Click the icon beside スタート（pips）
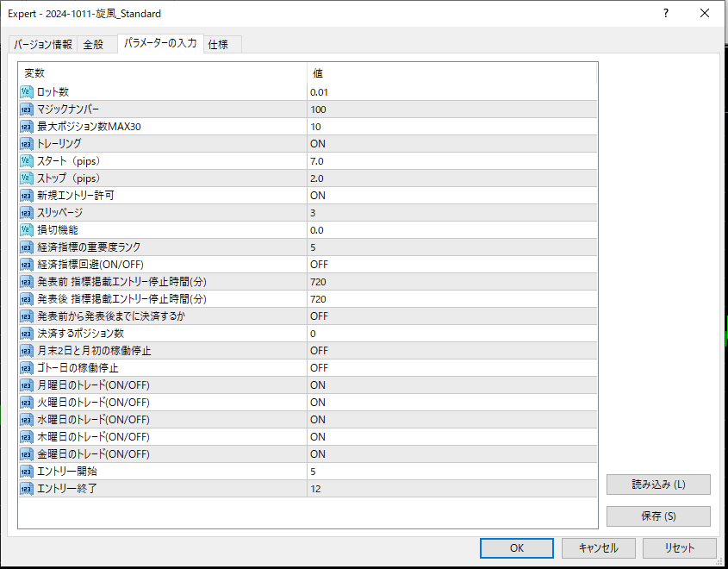 click(26, 161)
